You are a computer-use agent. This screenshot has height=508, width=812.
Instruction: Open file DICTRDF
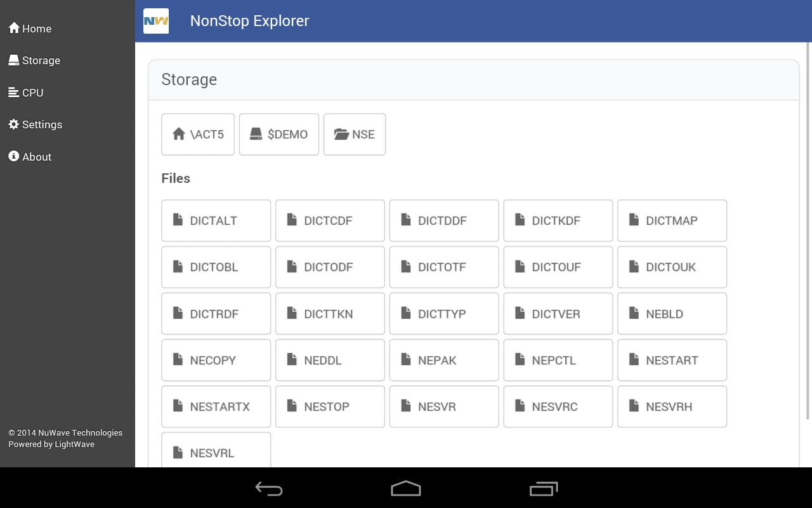click(216, 314)
